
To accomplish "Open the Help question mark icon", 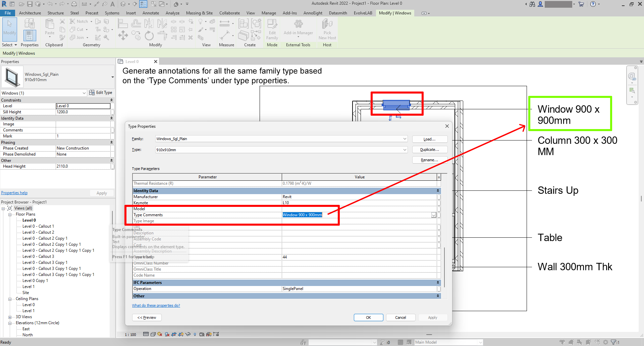I will [593, 4].
